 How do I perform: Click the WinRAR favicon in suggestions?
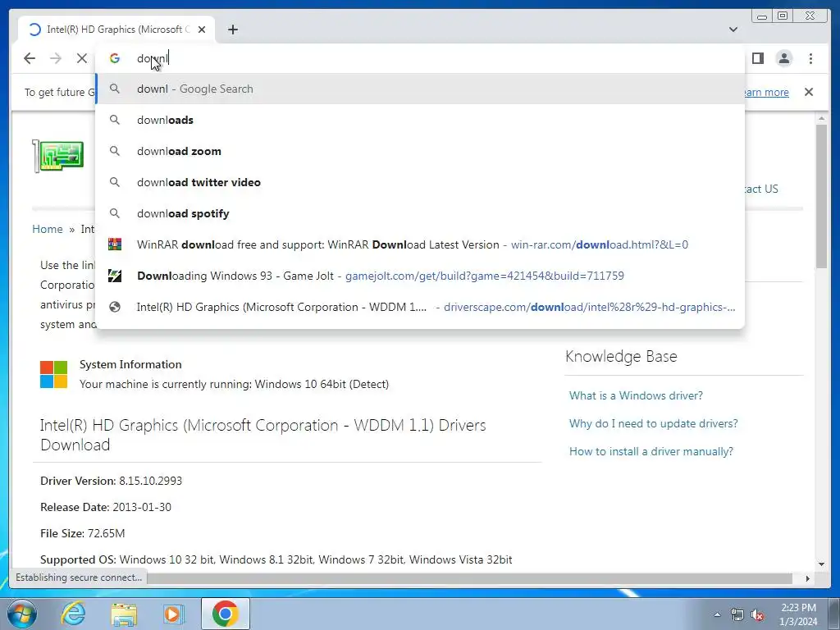coord(115,244)
